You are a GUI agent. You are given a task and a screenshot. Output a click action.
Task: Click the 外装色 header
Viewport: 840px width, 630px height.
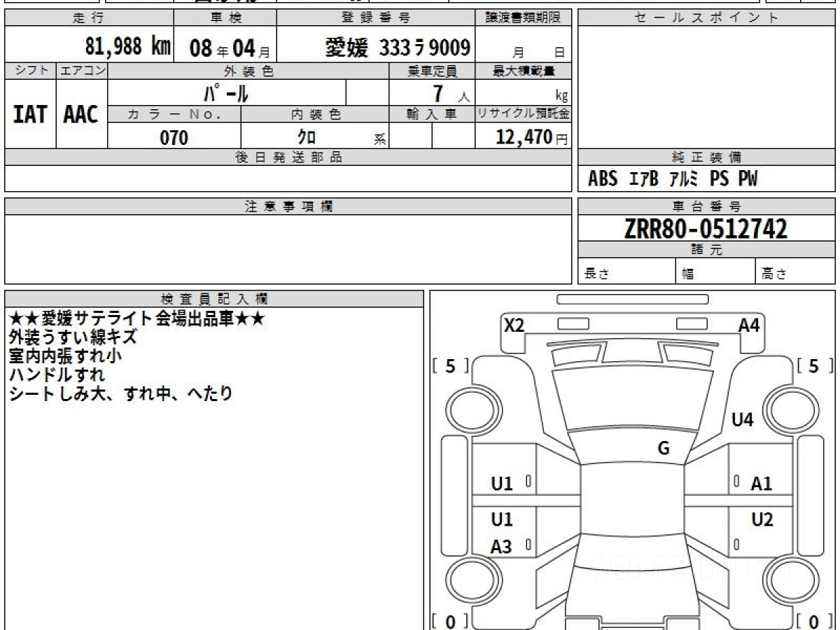pyautogui.click(x=248, y=71)
